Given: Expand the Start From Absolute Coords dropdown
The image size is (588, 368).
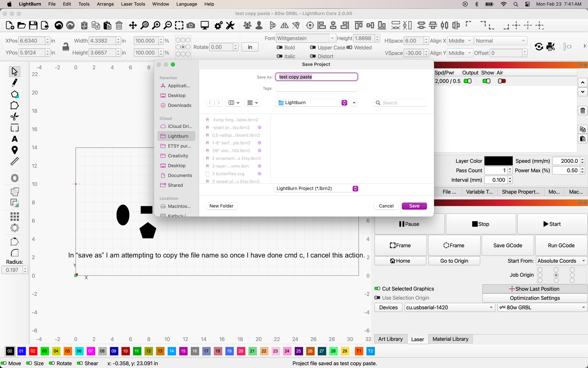Looking at the screenshot, I should click(x=561, y=261).
